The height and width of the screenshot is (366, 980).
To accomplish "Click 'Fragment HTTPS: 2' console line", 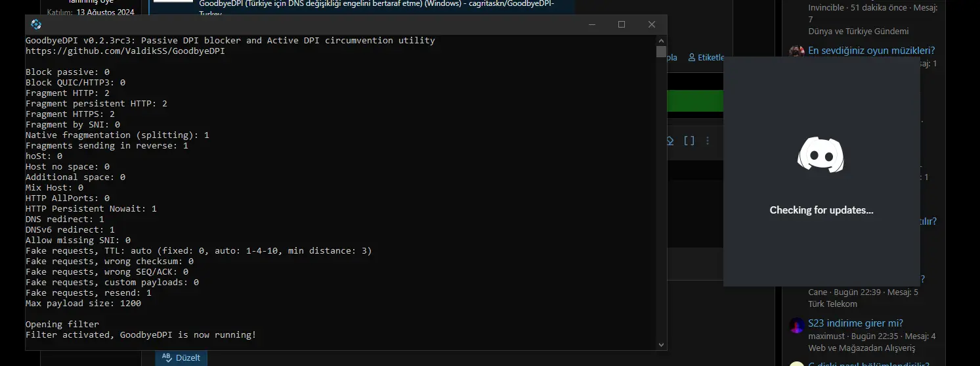I will pyautogui.click(x=70, y=114).
